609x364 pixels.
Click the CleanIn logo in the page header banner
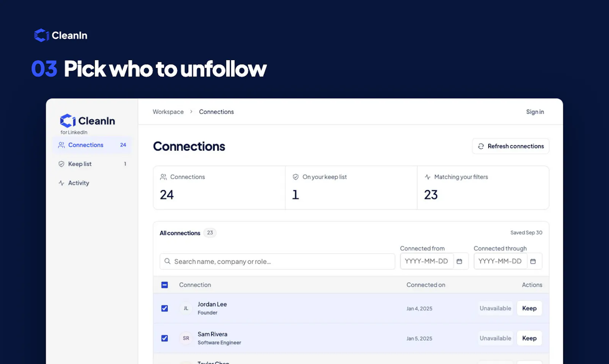[x=61, y=35]
